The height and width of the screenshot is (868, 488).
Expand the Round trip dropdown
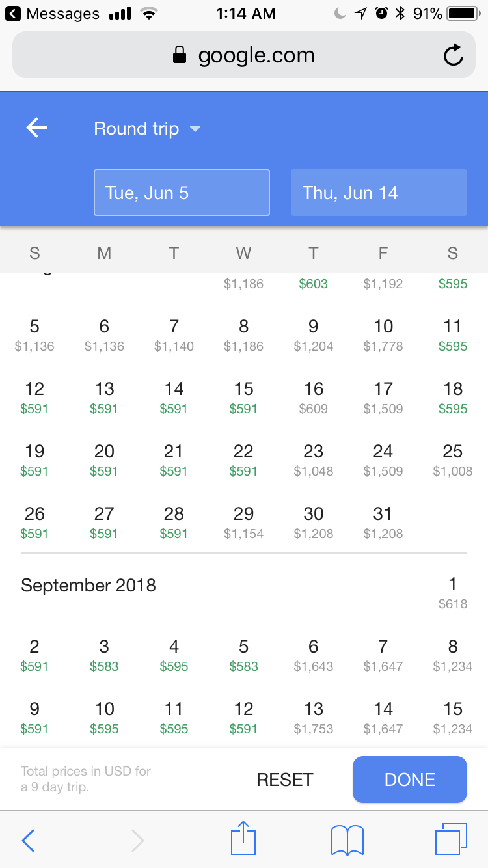(147, 129)
